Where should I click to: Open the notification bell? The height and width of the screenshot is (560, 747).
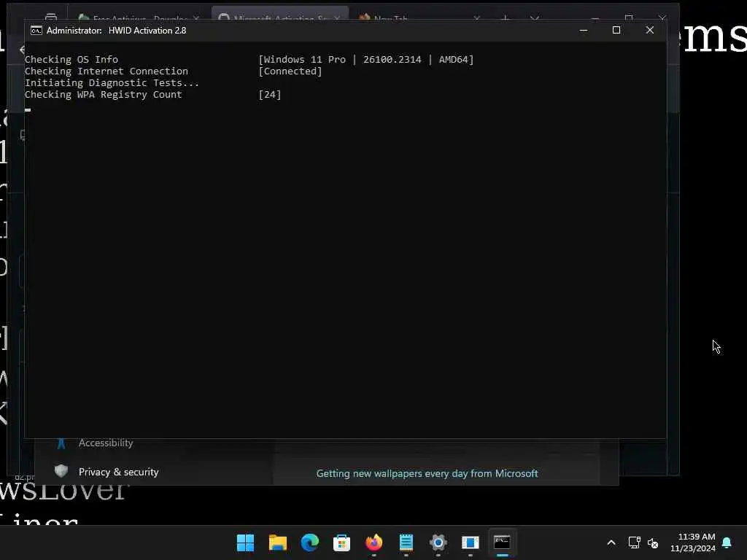point(727,542)
